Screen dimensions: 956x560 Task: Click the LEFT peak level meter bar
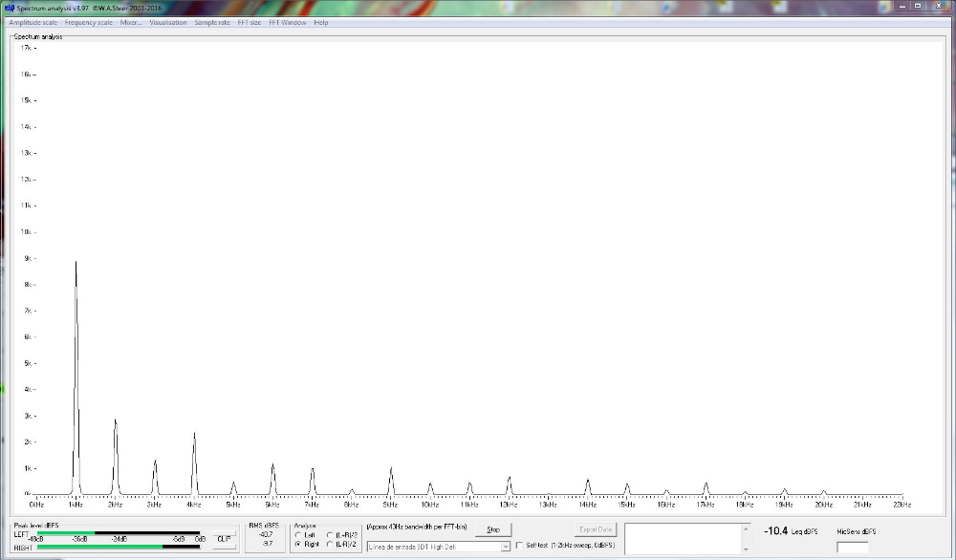[119, 533]
